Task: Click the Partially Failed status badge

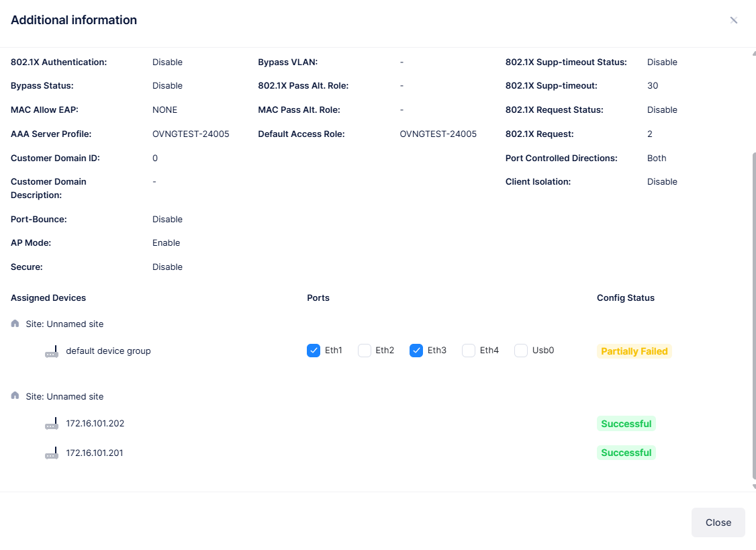Action: tap(634, 351)
